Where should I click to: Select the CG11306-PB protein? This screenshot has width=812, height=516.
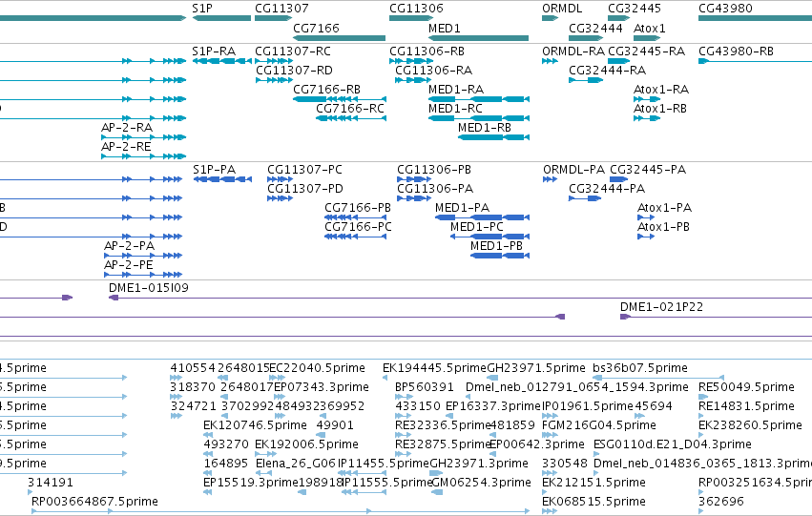pos(414,179)
